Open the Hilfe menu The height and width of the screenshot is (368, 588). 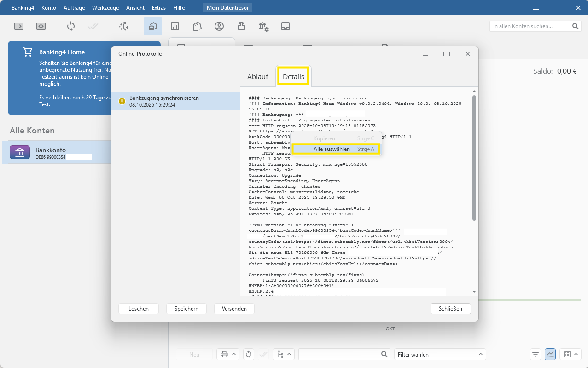pyautogui.click(x=179, y=8)
